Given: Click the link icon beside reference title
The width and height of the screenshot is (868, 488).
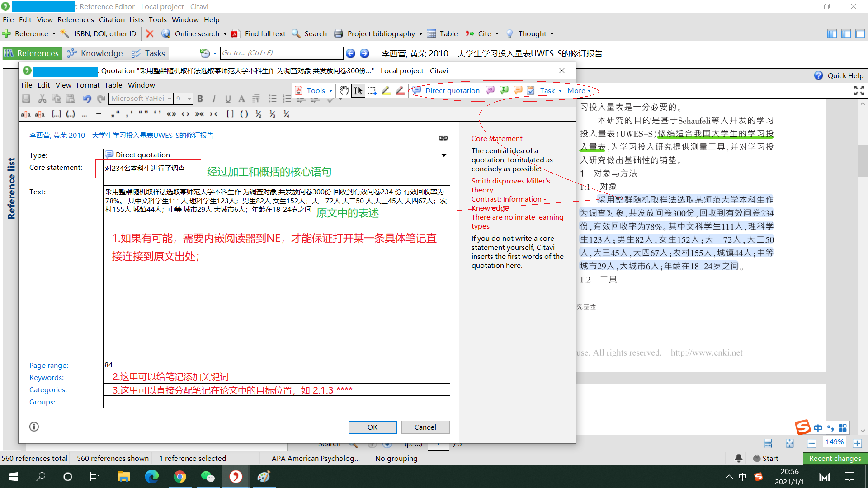Looking at the screenshot, I should tap(443, 138).
